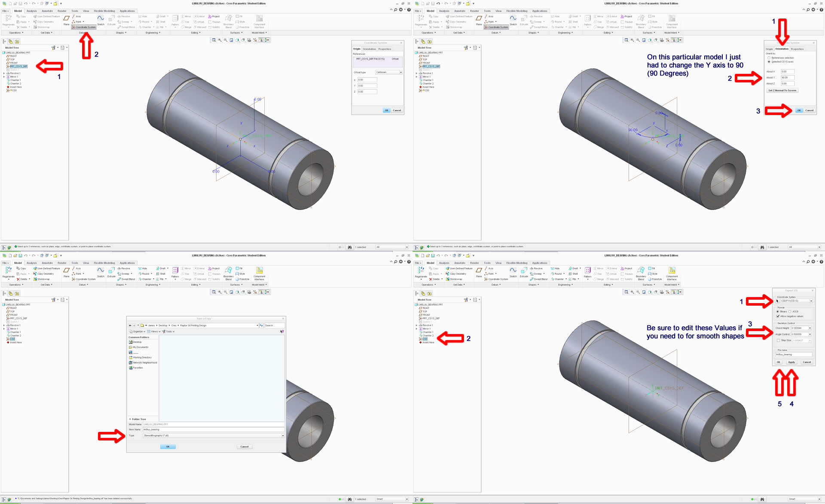The image size is (825, 504).
Task: Open the Stereolithography Type dropdown
Action: coord(282,435)
